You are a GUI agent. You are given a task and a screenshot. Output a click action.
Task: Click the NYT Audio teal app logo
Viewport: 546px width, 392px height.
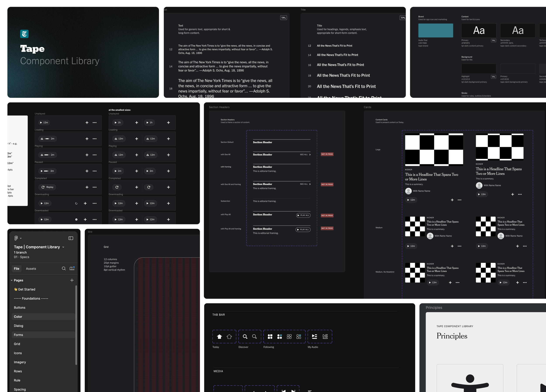24,34
